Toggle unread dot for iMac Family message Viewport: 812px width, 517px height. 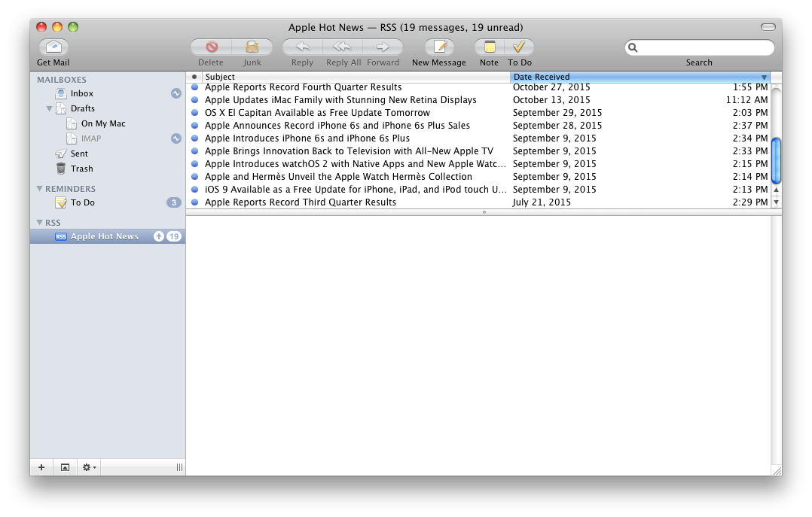194,100
